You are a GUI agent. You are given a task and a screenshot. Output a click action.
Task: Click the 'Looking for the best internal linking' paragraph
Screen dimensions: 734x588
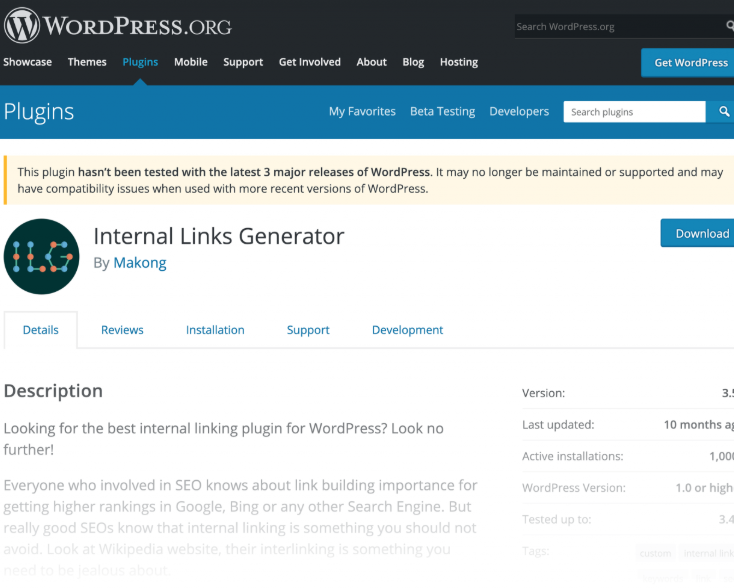point(224,439)
